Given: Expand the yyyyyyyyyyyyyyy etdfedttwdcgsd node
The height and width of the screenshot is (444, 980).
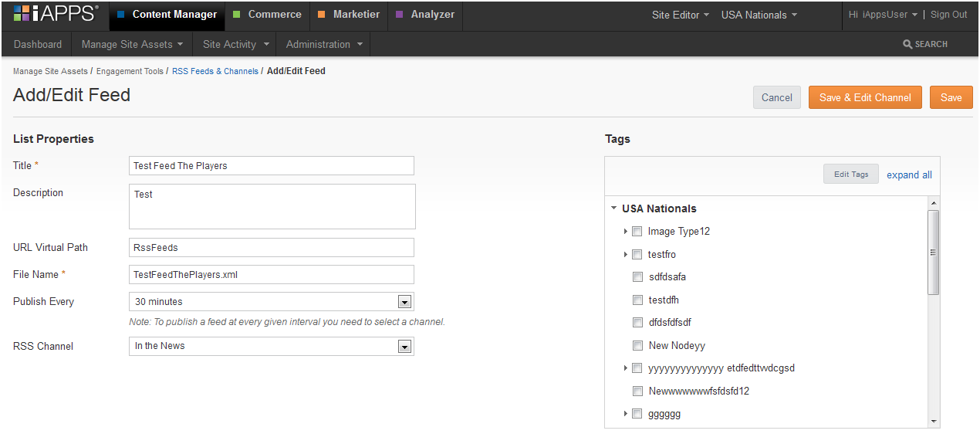Looking at the screenshot, I should coord(625,368).
